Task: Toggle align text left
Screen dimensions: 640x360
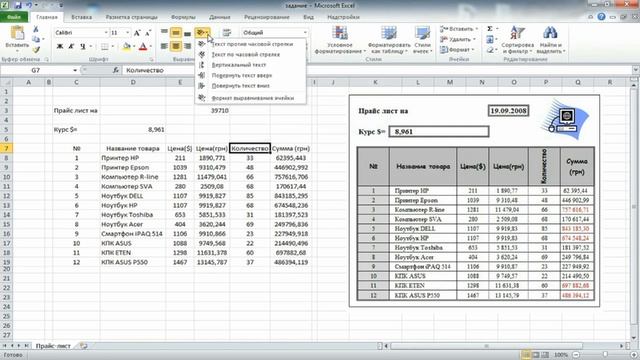Action: tap(164, 46)
